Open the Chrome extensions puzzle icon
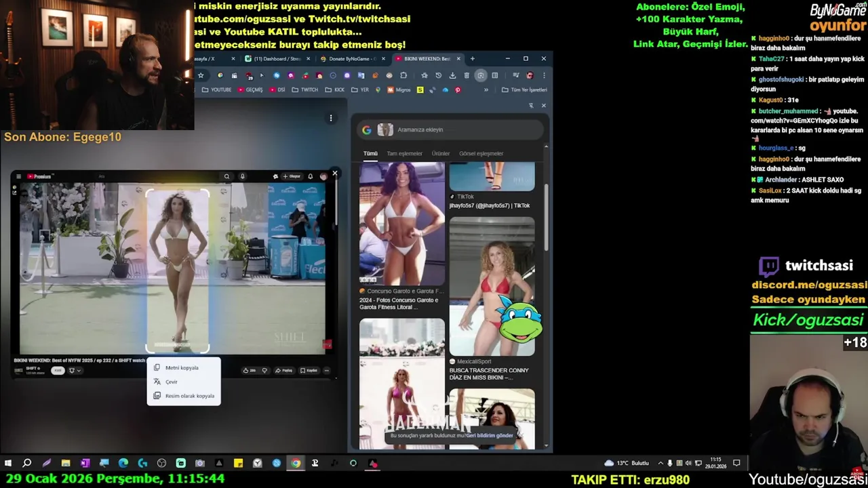 pos(403,75)
